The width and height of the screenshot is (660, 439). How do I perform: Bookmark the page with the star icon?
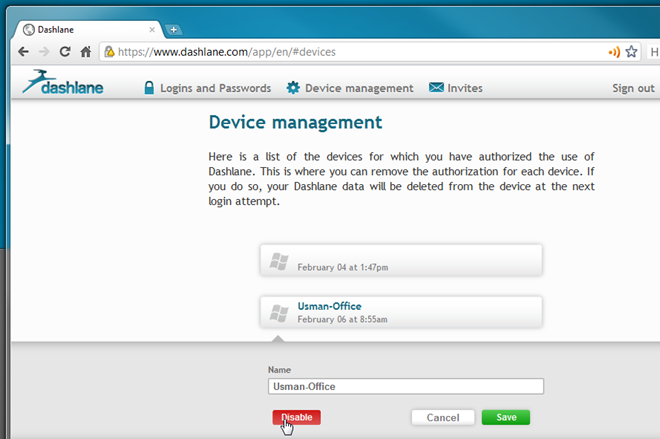631,52
